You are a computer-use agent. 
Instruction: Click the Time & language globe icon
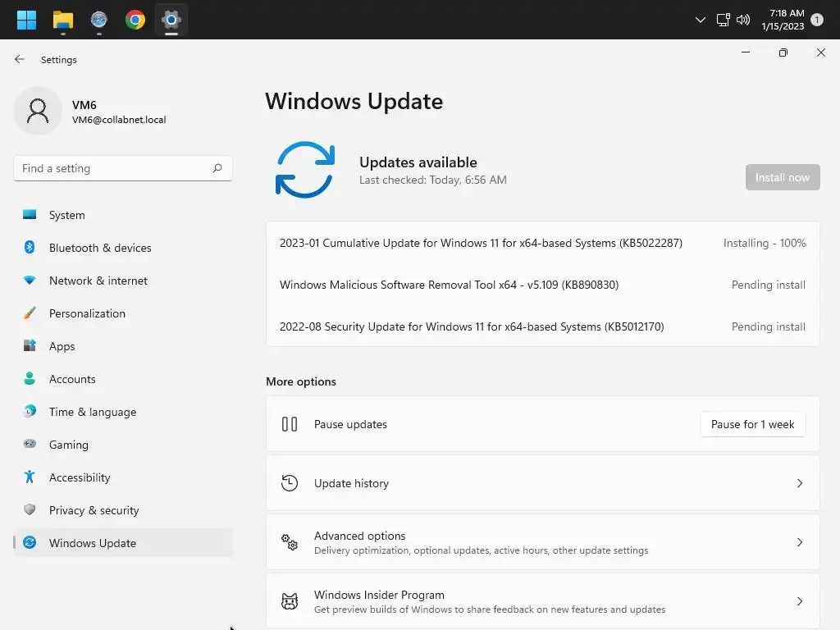click(x=30, y=411)
